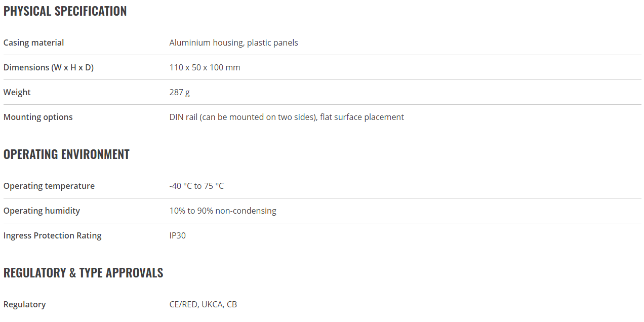Click the Regulatory row label
The height and width of the screenshot is (322, 644).
[x=24, y=304]
